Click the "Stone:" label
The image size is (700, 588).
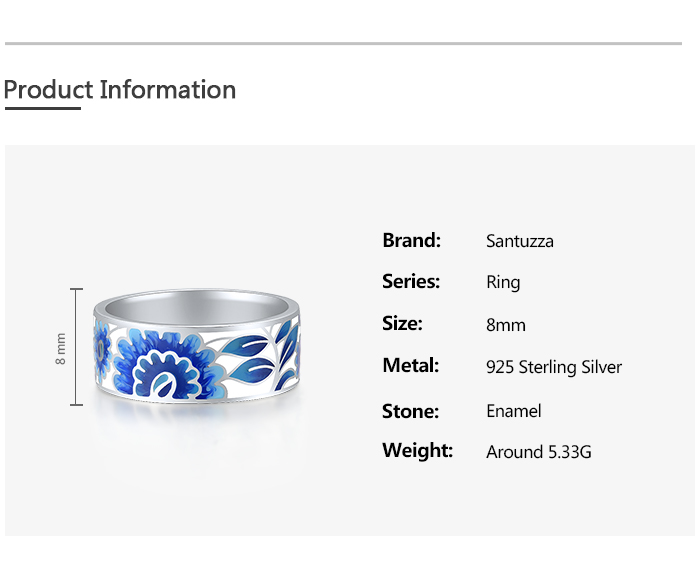[x=410, y=411]
